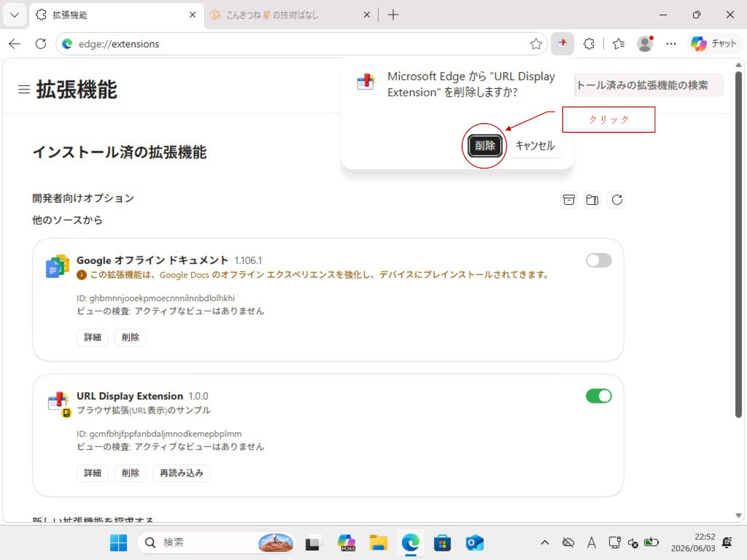
Task: Open Microsoft 365 Copilot taskbar icon
Action: [347, 542]
